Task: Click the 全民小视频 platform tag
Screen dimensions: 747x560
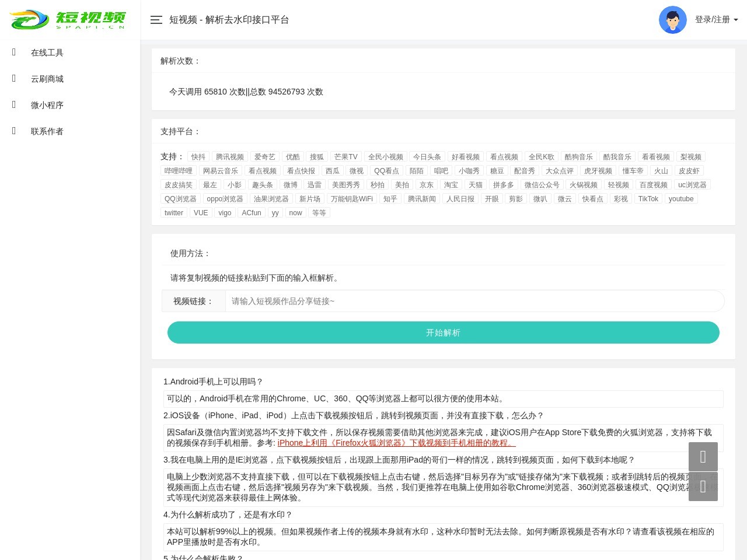Action: click(386, 157)
